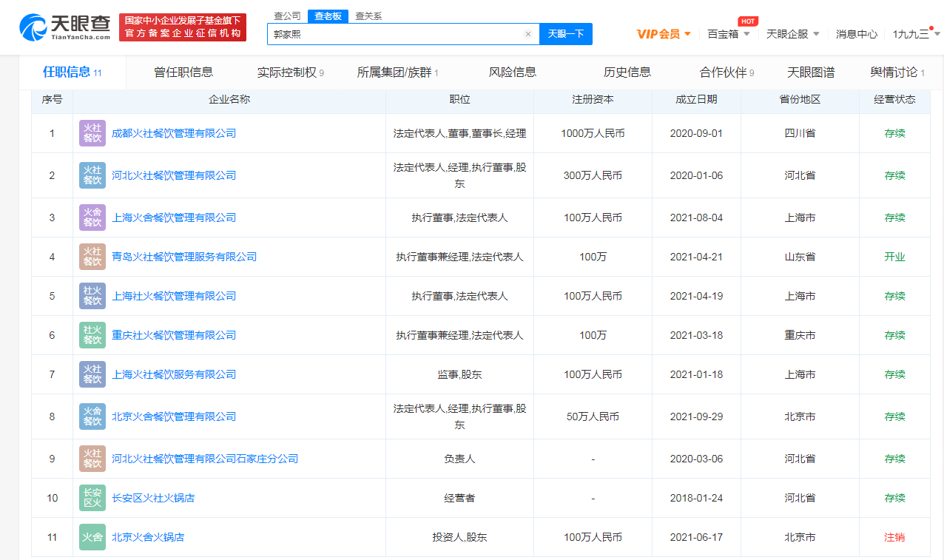The height and width of the screenshot is (560, 944).
Task: Click logo icon for 石家庄分公司 row
Action: 92,459
